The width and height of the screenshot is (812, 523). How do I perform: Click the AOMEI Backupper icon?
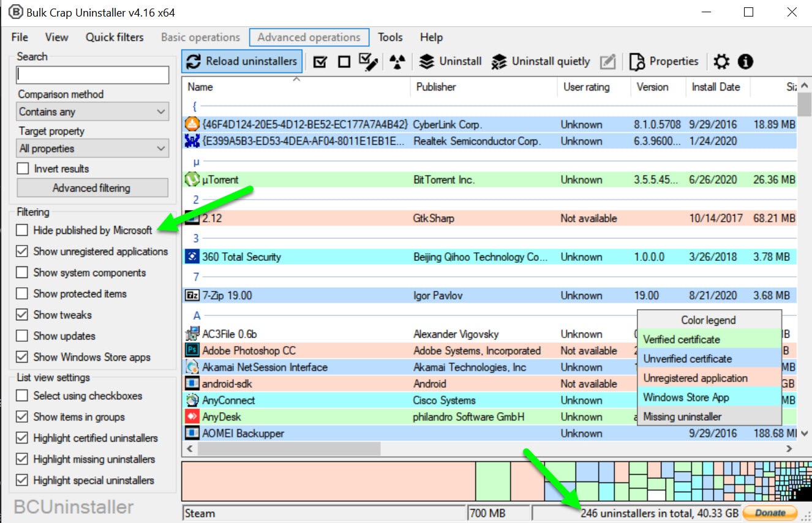point(192,434)
